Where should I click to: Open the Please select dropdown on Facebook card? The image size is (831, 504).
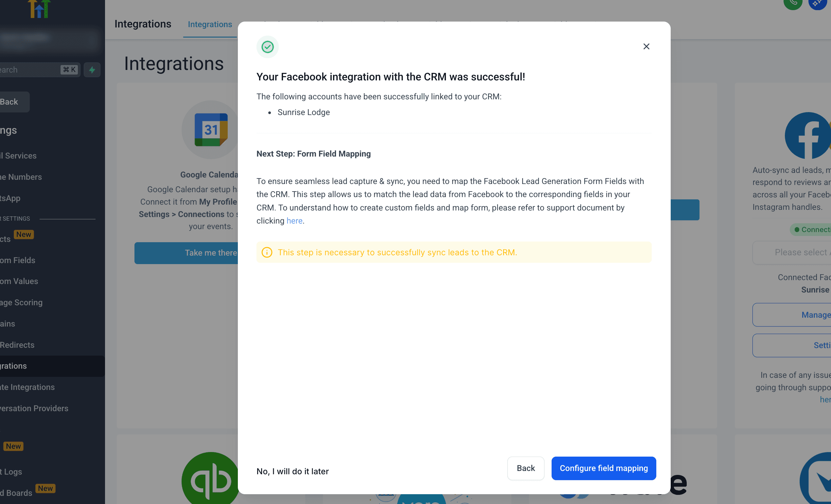[791, 252]
